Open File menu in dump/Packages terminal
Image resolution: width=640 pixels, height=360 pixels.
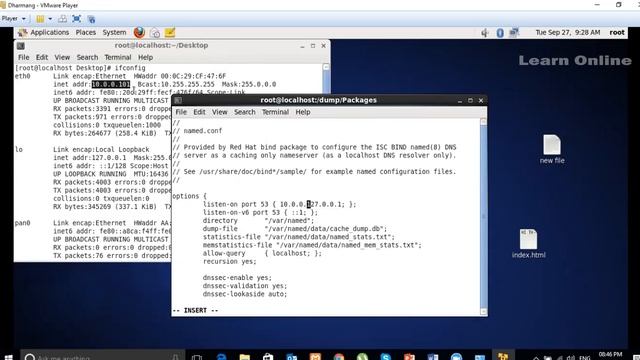pyautogui.click(x=181, y=112)
